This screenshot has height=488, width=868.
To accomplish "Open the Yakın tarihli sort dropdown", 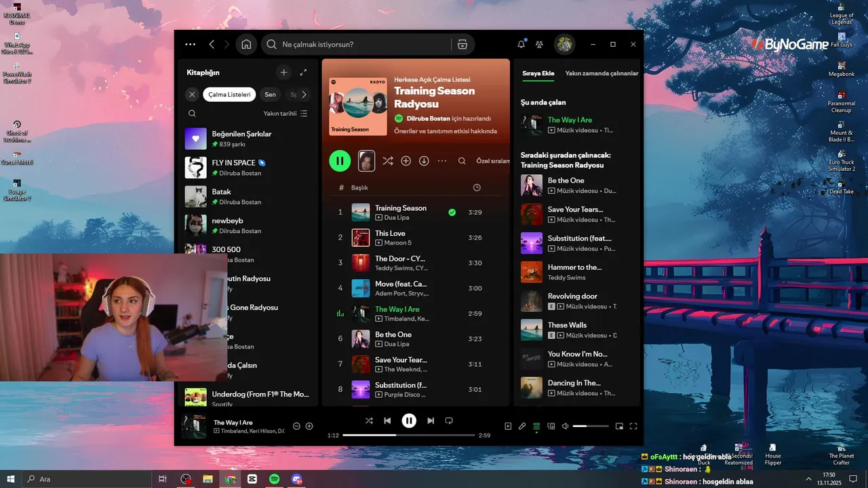I will [285, 113].
